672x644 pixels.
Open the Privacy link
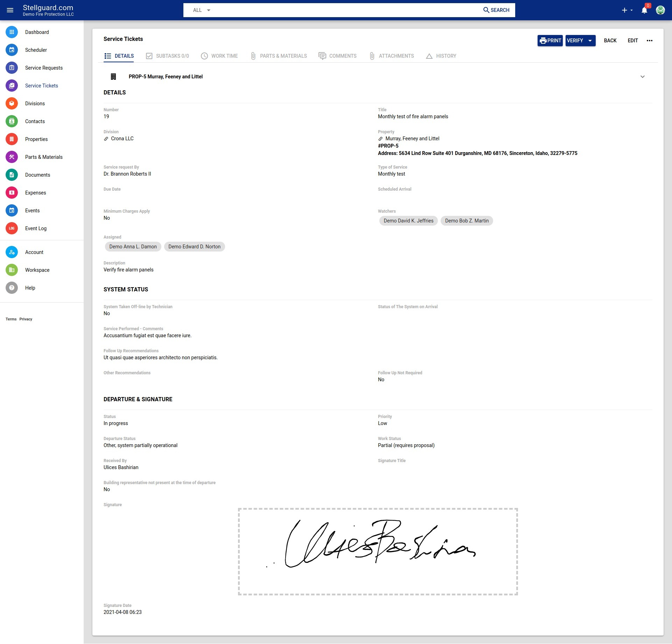26,319
